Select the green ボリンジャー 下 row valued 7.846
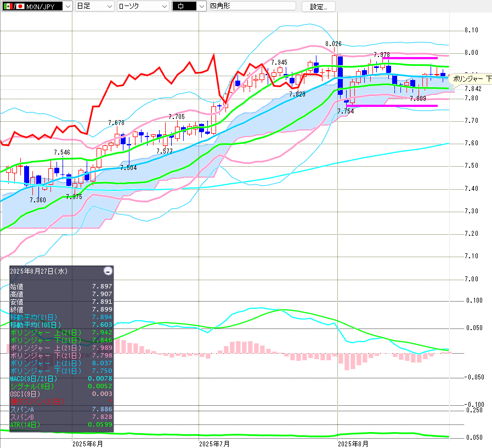492x448 pixels. click(x=61, y=340)
